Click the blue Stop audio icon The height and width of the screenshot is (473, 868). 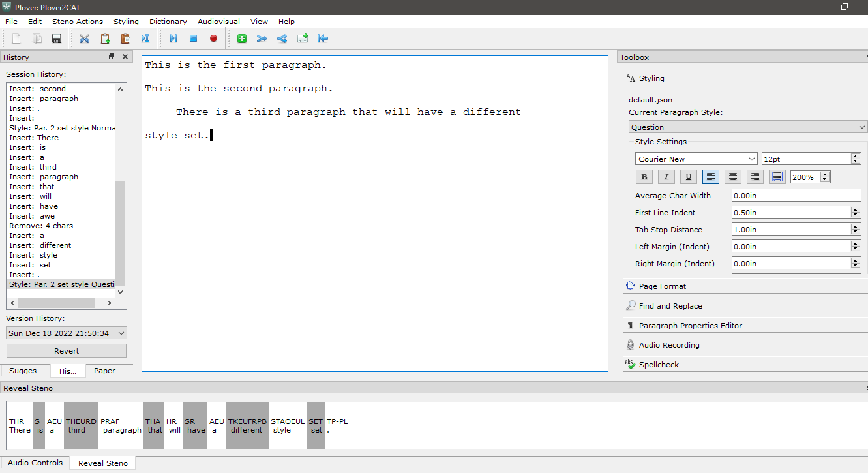[193, 38]
